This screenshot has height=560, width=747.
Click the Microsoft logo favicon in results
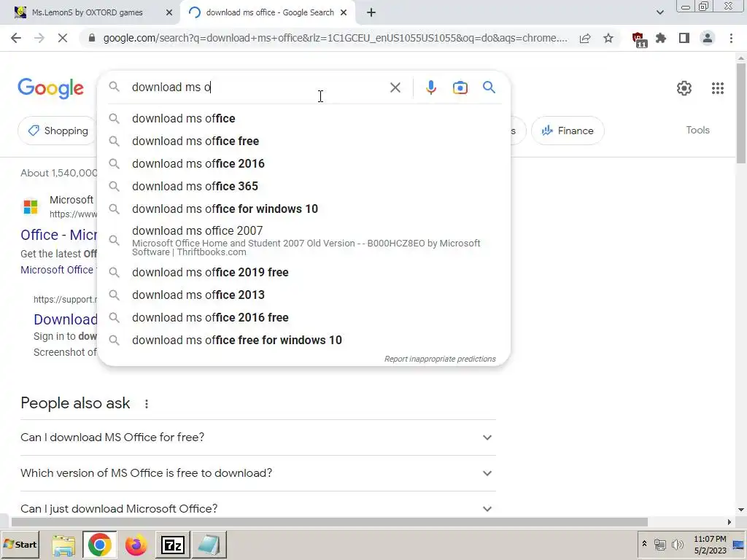pos(31,206)
